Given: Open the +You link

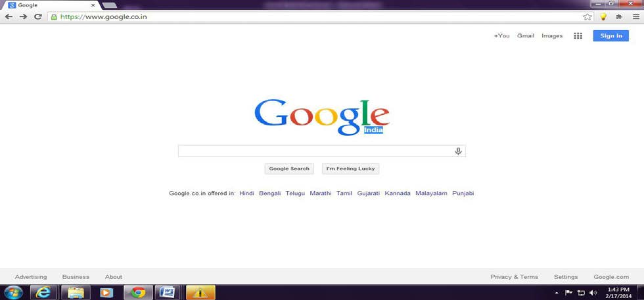Looking at the screenshot, I should (x=501, y=35).
